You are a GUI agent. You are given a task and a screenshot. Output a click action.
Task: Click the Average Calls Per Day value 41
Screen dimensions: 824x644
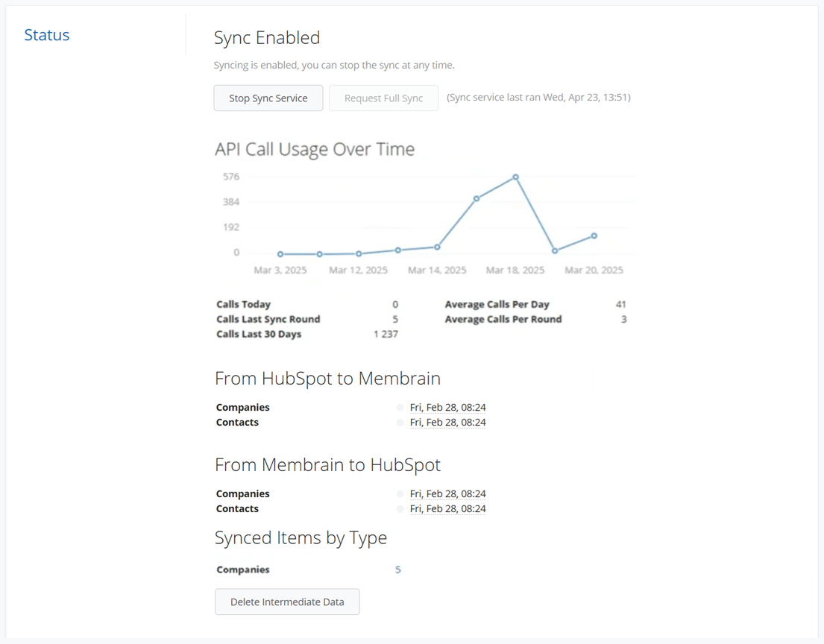[620, 304]
